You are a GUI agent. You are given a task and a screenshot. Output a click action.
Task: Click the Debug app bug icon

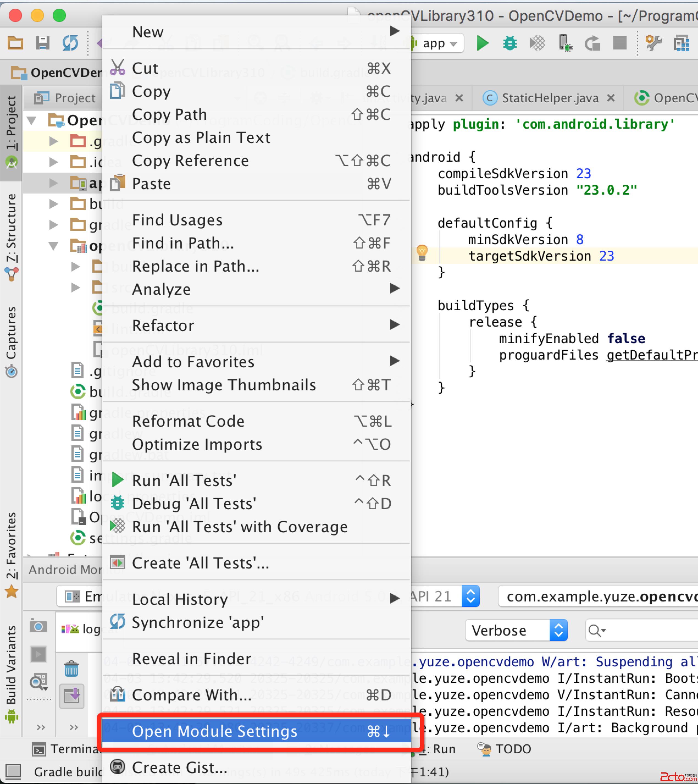click(510, 43)
